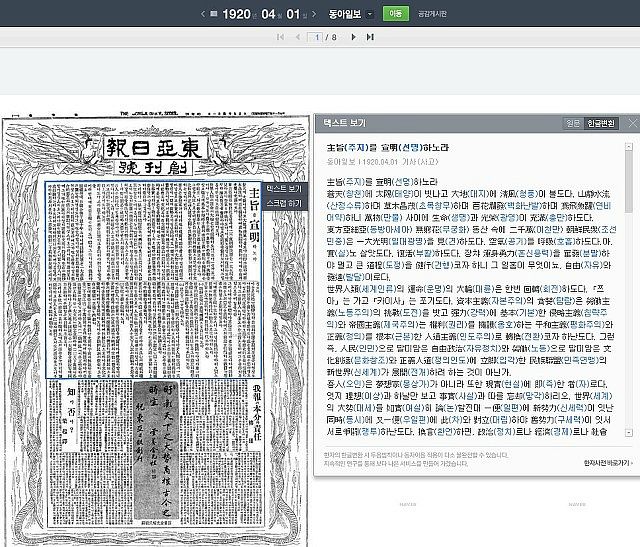Click the text panel scrollbar thumb
The image size is (640, 547).
pos(629,181)
